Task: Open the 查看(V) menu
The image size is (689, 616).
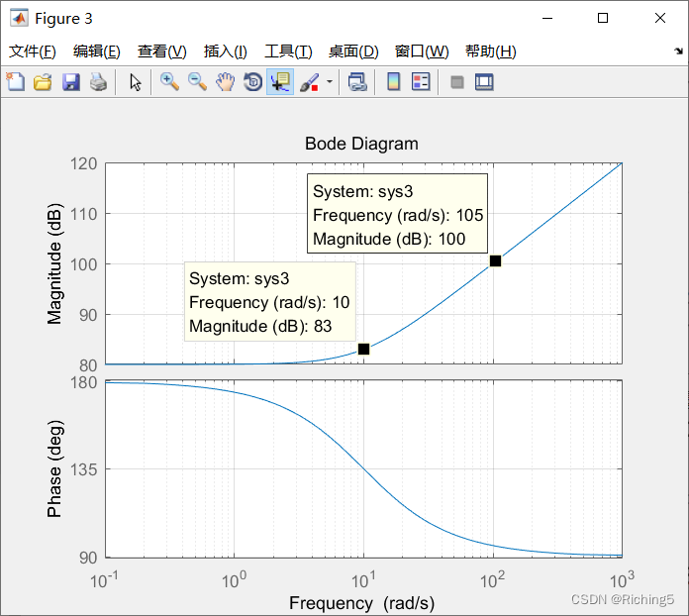Action: 161,51
